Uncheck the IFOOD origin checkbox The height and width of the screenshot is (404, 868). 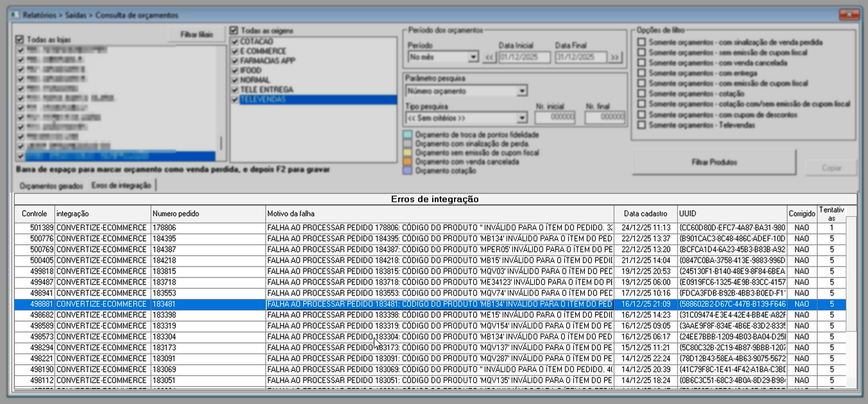coord(236,70)
